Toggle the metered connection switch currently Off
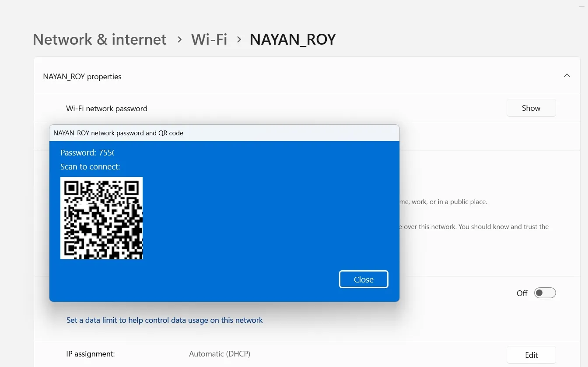The image size is (588, 367). click(x=545, y=293)
